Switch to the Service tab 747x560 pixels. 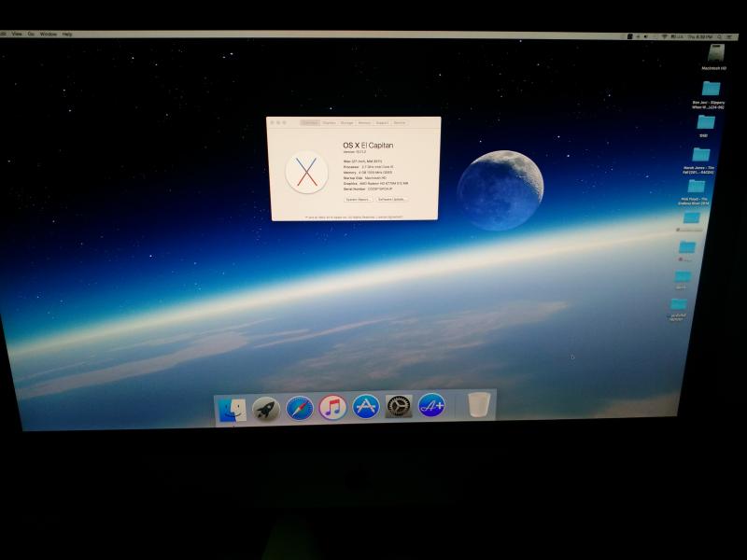(400, 123)
